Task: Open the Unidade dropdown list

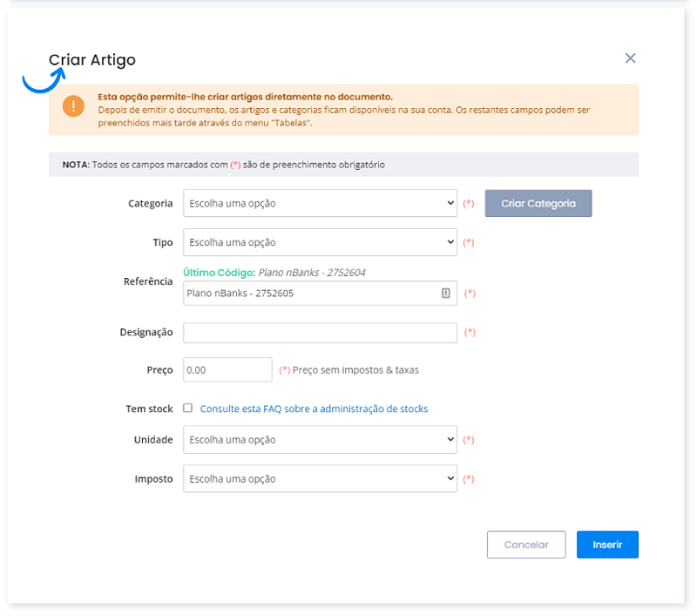Action: coord(320,440)
